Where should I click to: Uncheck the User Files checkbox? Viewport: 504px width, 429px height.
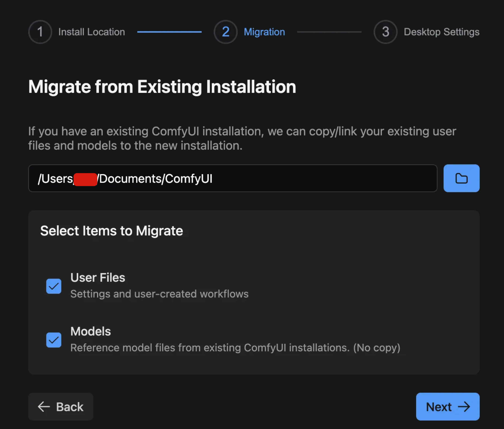54,286
